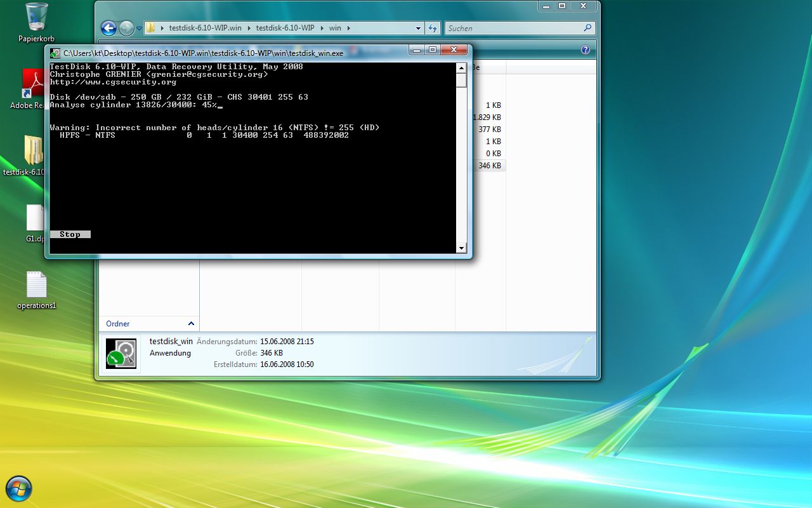Open the recent pages dropdown arrow
Image resolution: width=812 pixels, height=508 pixels.
[139, 29]
